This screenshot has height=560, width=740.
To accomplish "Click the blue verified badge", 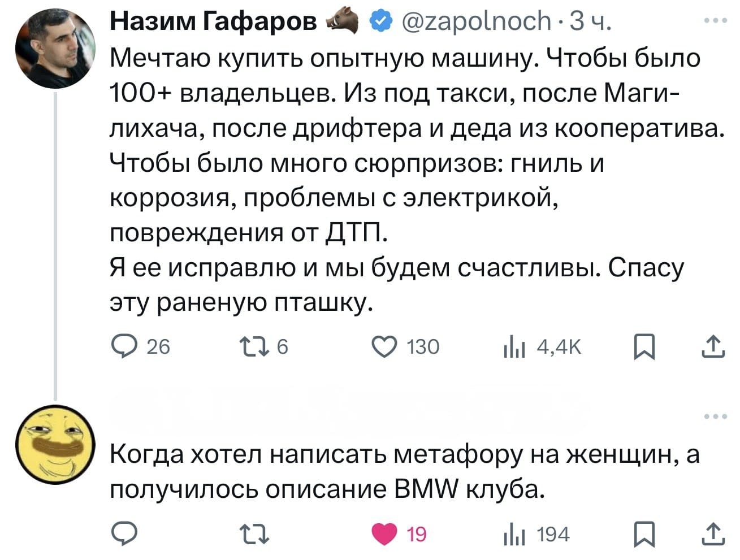I will pos(380,21).
